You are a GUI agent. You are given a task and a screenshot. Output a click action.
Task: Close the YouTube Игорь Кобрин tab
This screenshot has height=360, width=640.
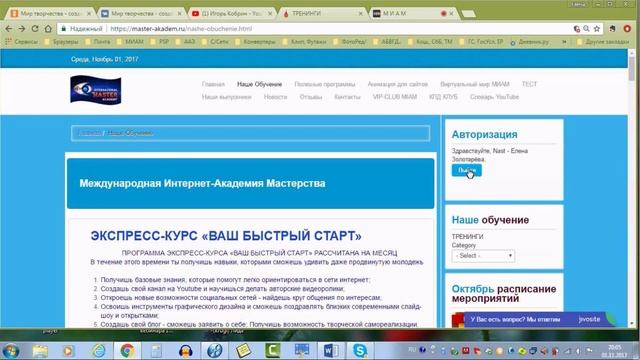pyautogui.click(x=270, y=13)
